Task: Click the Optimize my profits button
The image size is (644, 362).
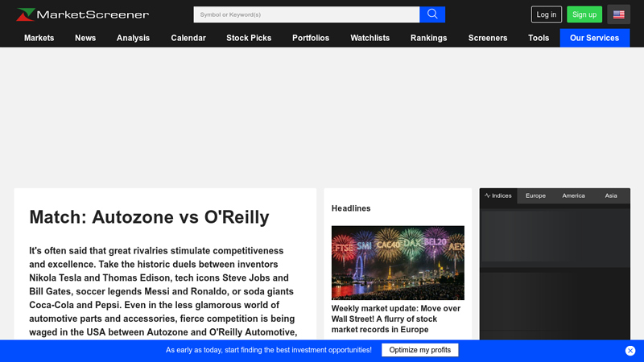Action: tap(419, 350)
